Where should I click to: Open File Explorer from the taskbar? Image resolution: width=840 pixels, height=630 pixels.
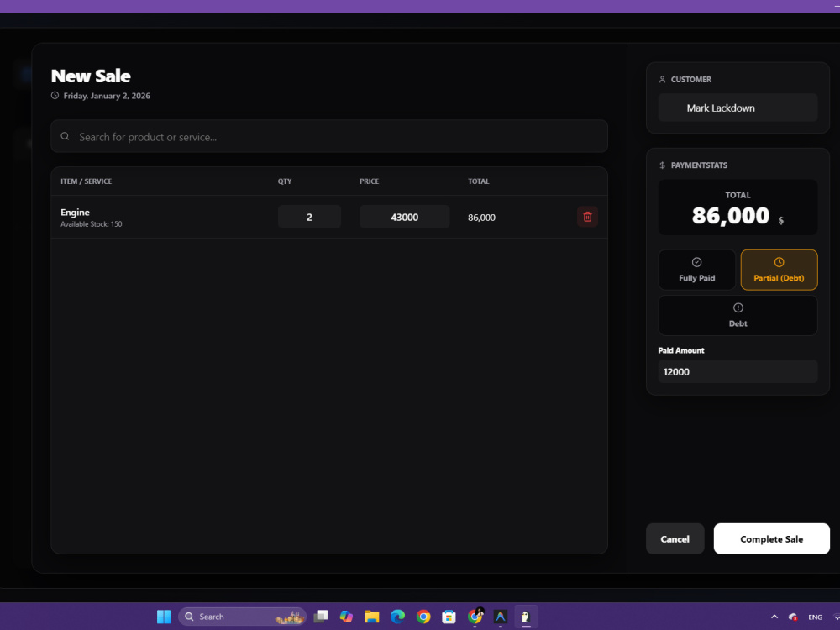coord(372,617)
